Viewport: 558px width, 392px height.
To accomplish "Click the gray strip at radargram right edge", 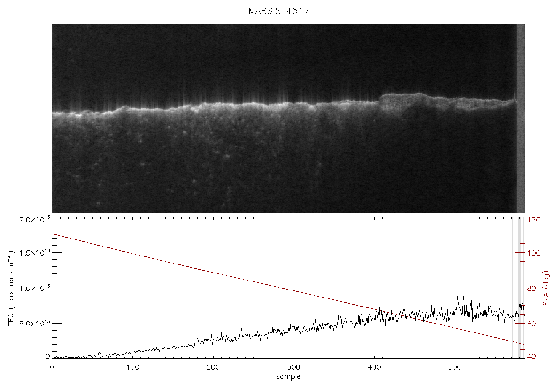I will pyautogui.click(x=521, y=118).
